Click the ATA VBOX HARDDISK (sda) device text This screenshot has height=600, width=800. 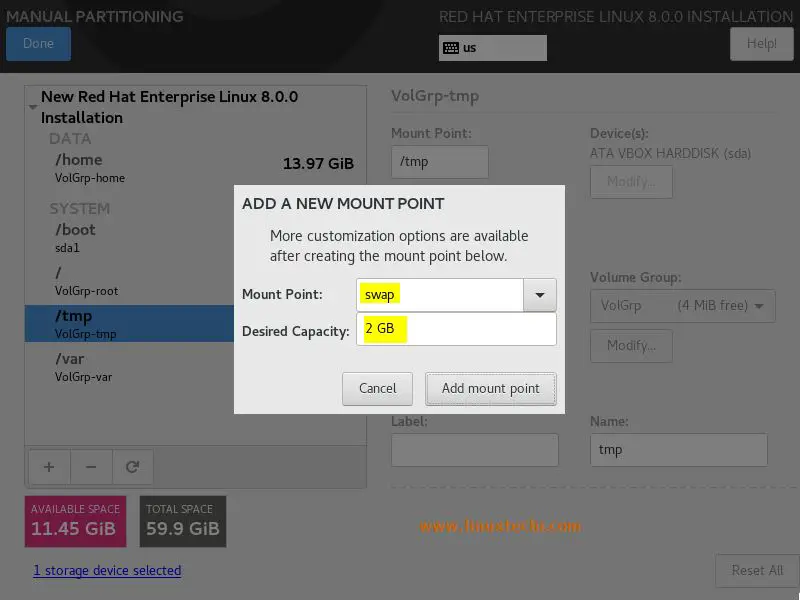(670, 153)
